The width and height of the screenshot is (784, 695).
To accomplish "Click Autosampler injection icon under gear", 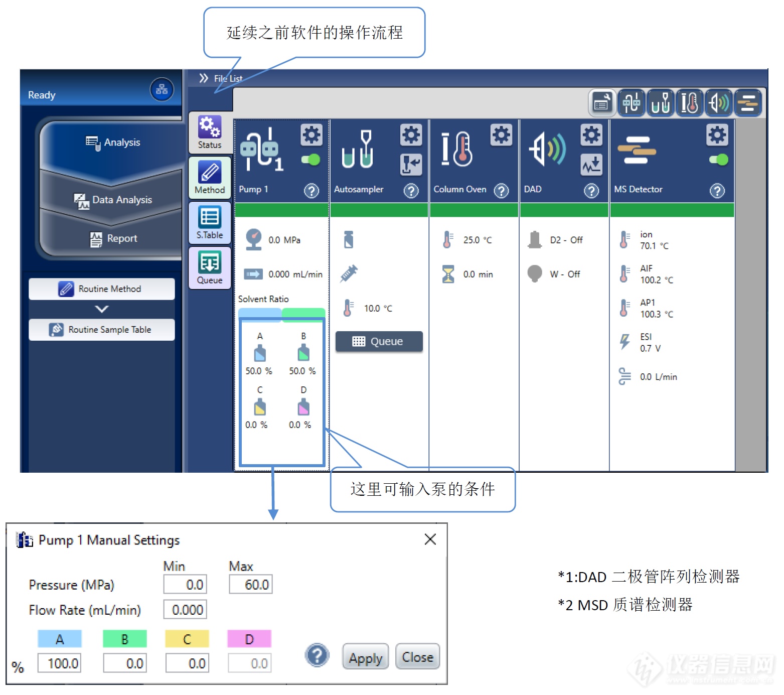I will [411, 165].
